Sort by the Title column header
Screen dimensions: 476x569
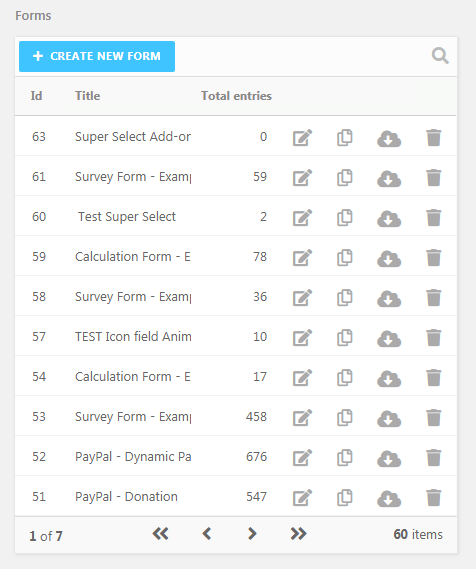coord(87,96)
